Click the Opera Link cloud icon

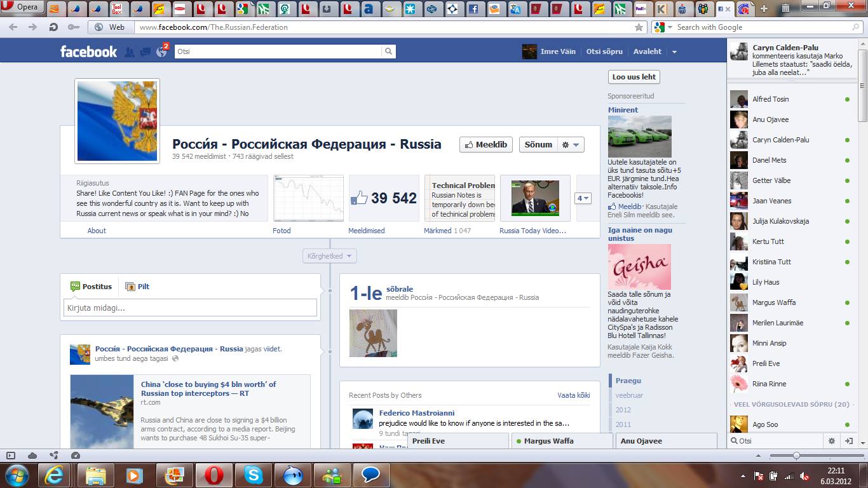pos(32,456)
